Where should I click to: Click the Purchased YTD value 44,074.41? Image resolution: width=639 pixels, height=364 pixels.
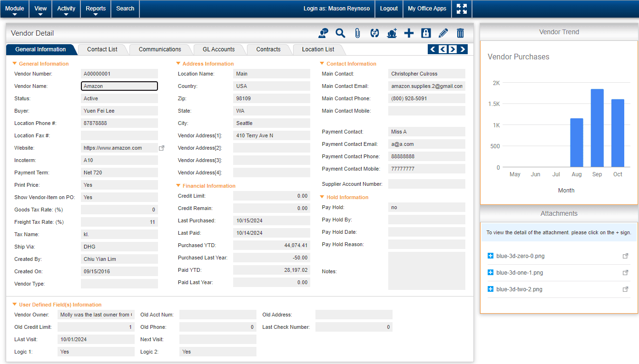click(272, 245)
